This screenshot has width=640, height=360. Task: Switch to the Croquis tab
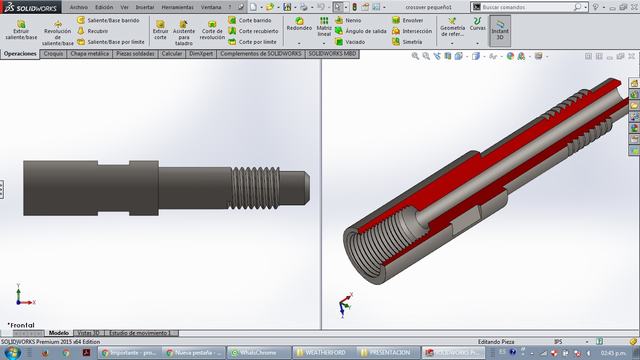(x=53, y=53)
